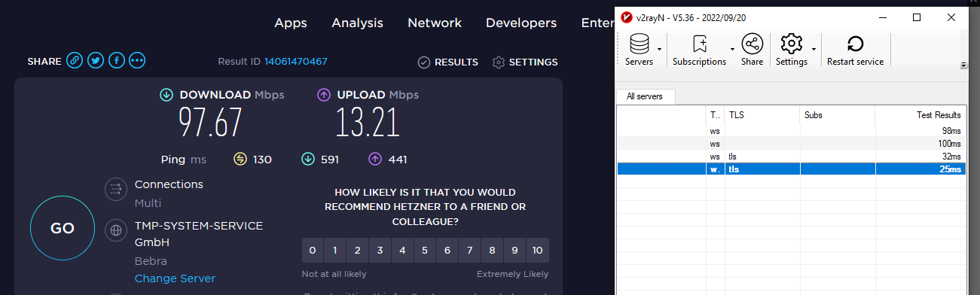Click the 13.21 upload speed value
980x295 pixels.
point(368,122)
